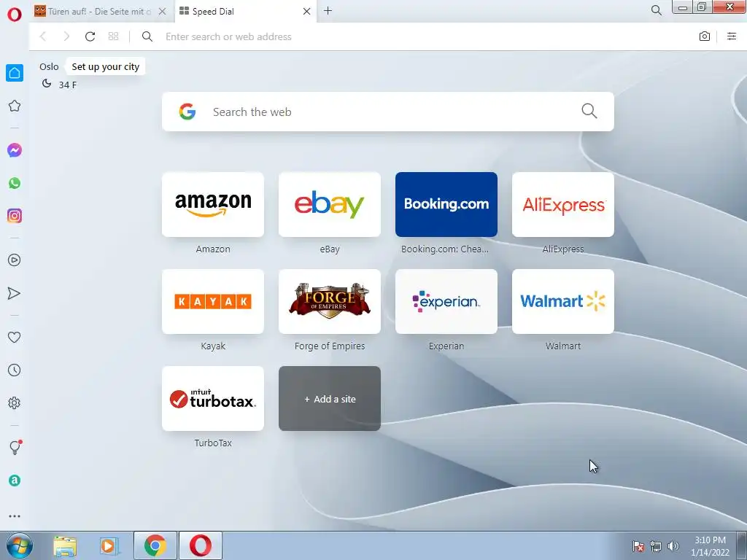Click the magnifier in the address bar
Image resolution: width=747 pixels, height=560 pixels.
click(147, 36)
